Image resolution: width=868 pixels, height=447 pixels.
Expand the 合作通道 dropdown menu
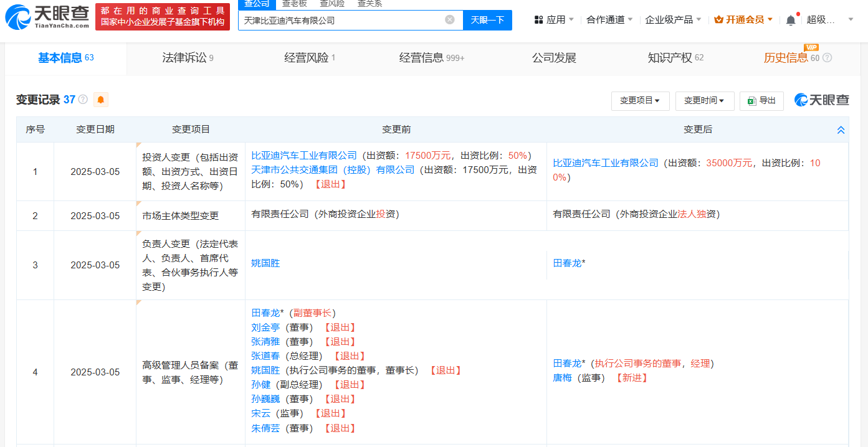(609, 20)
